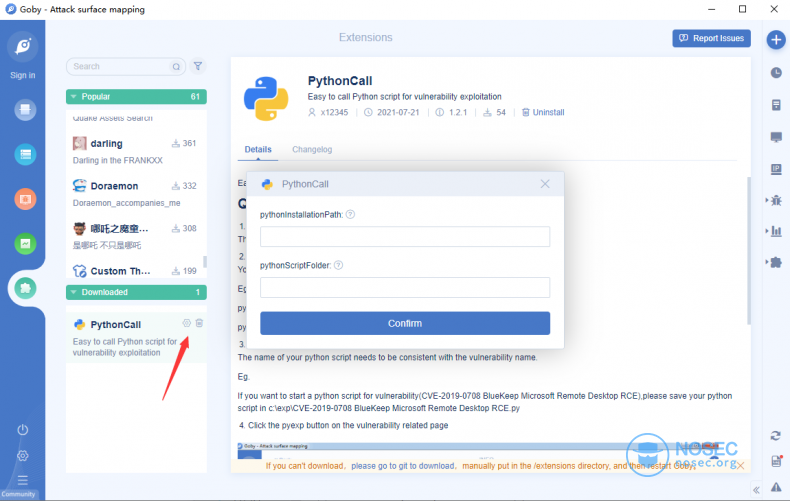Viewport: 790px width, 501px height.
Task: Dismiss the download notice banner
Action: coord(740,466)
